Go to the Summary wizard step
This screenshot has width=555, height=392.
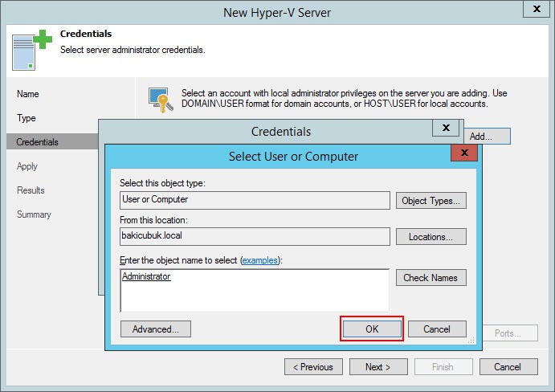(x=34, y=214)
